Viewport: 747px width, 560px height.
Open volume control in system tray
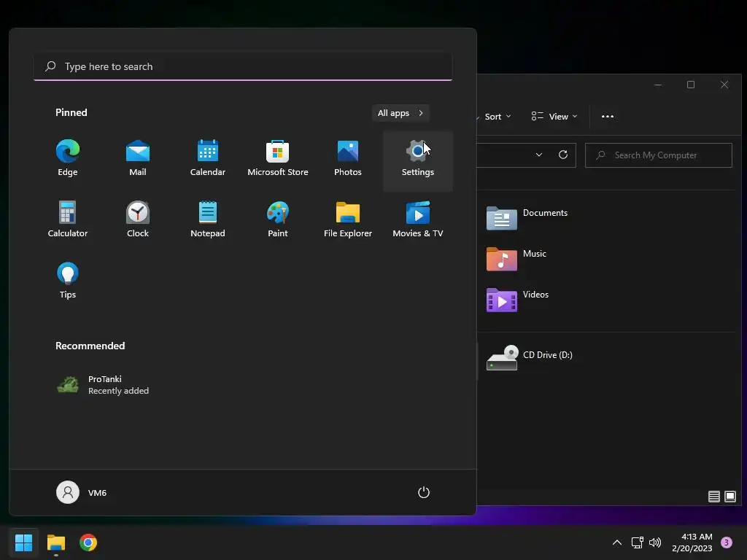(x=655, y=542)
